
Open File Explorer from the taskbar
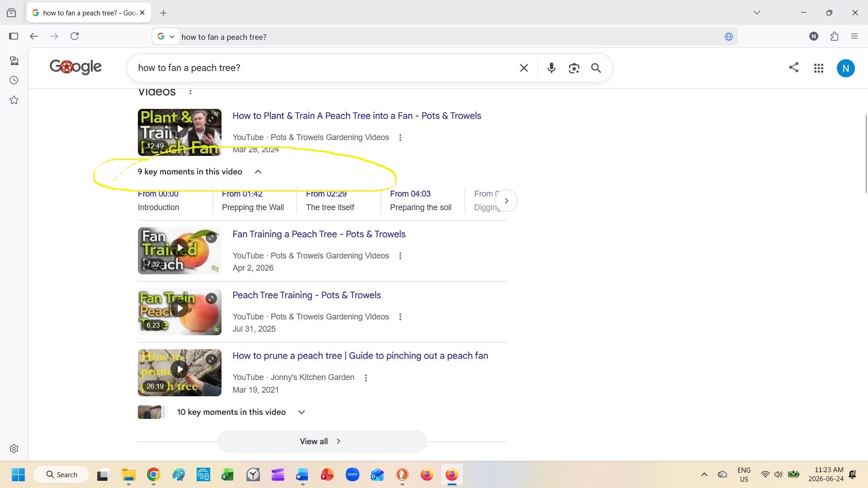tap(129, 474)
